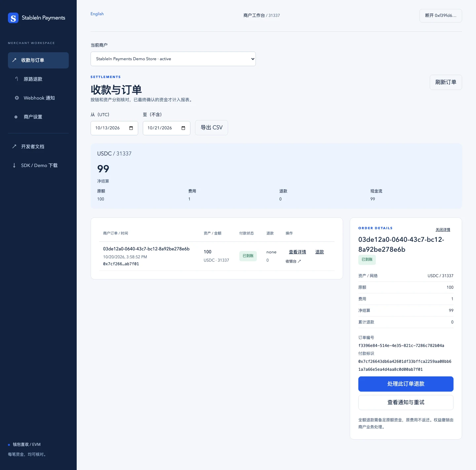Viewport: 476px width, 470px height.
Task: Click the 净结算 value 99 in the summary card
Action: (103, 169)
